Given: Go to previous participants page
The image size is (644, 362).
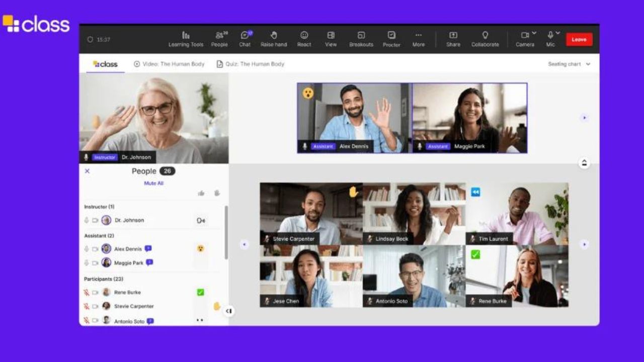Looking at the screenshot, I should (x=245, y=244).
